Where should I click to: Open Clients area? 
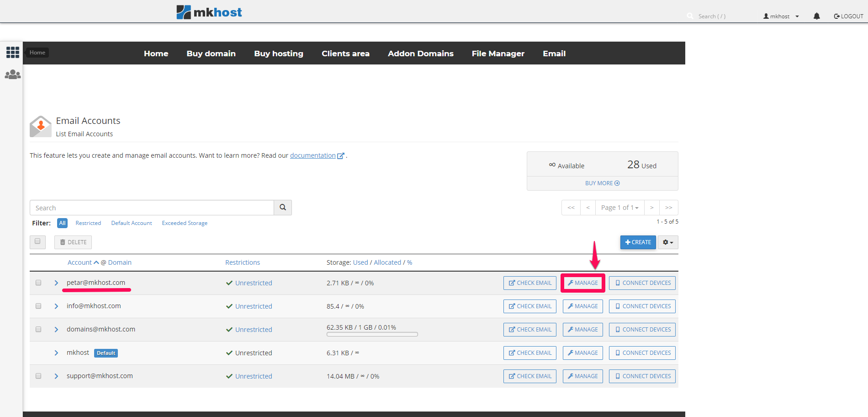(345, 53)
